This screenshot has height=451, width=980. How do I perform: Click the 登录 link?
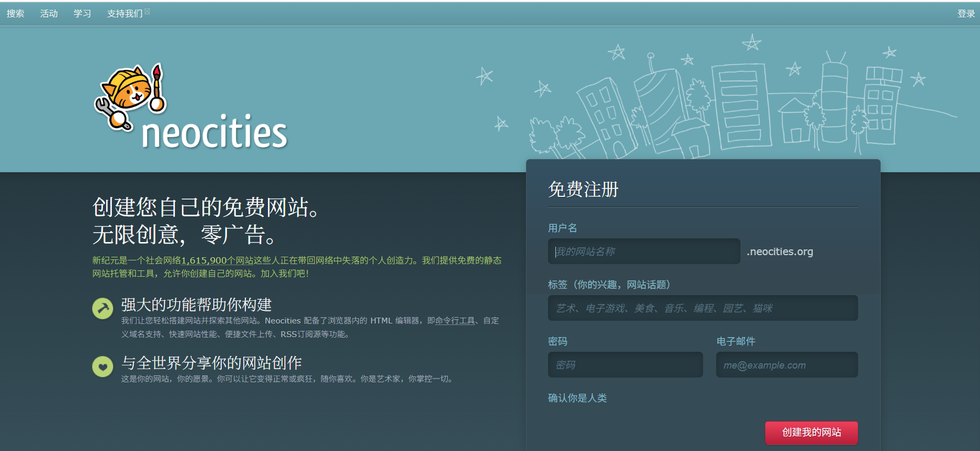pos(966,14)
